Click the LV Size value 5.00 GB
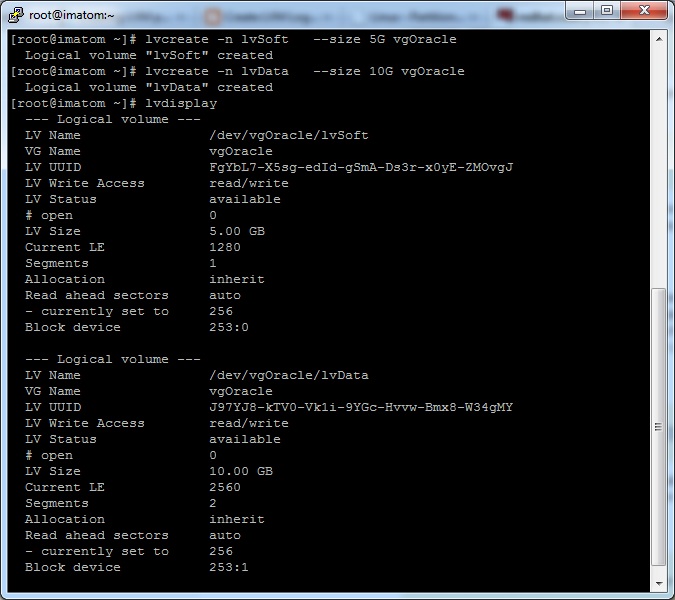This screenshot has width=675, height=600. [x=237, y=231]
